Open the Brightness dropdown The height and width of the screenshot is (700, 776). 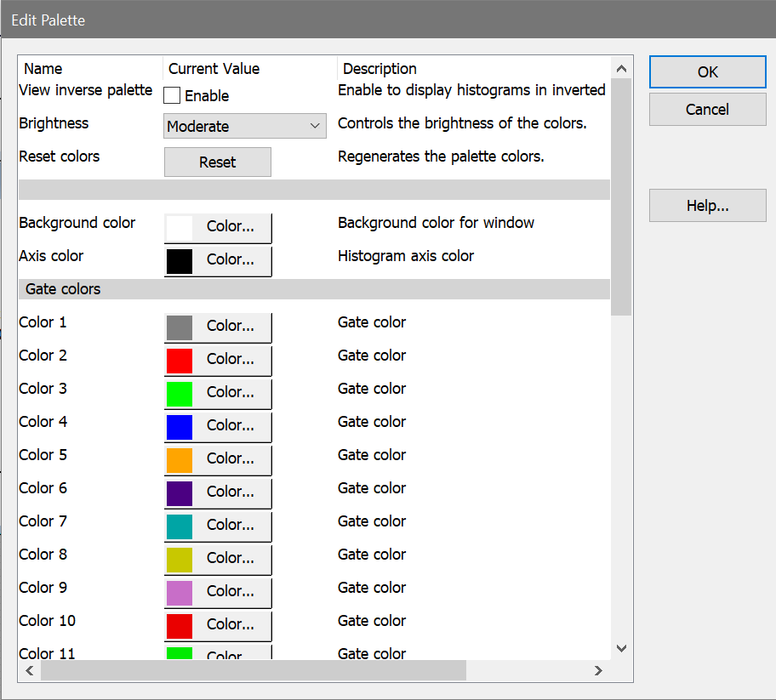click(244, 127)
